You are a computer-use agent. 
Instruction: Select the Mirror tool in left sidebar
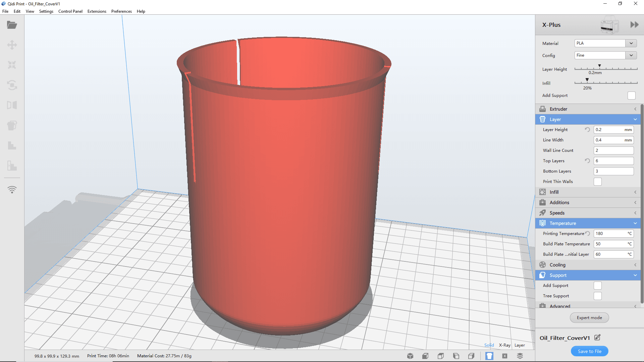12,105
